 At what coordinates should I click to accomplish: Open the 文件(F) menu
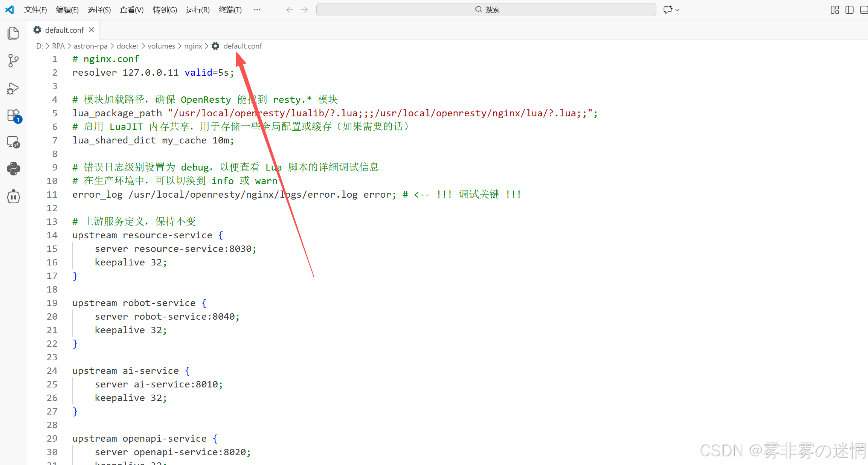pos(35,10)
